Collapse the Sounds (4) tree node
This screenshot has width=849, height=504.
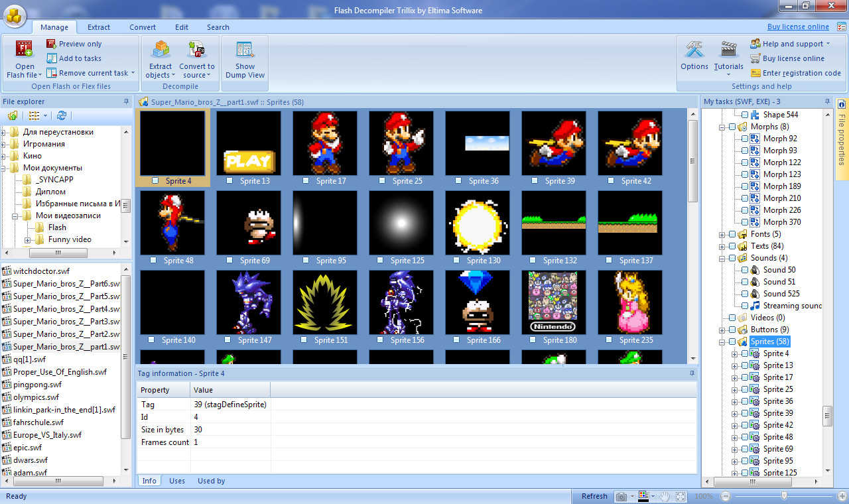722,259
